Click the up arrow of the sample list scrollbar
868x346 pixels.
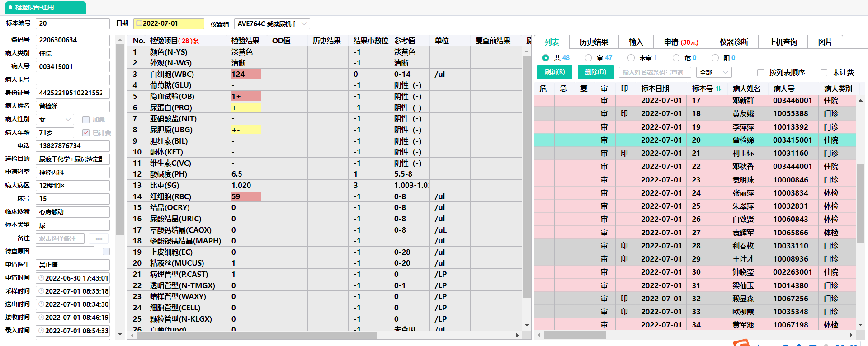(x=860, y=100)
